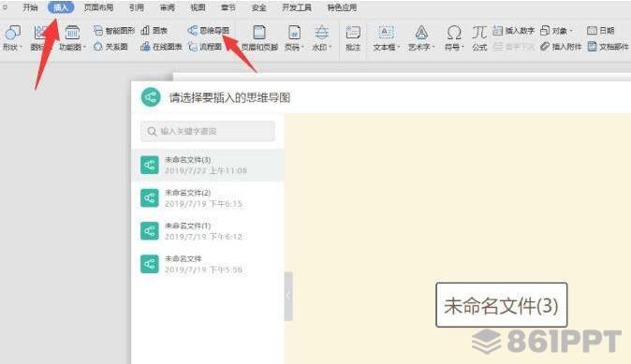Insert a SmartArt graphic (智能图形)

(x=114, y=31)
